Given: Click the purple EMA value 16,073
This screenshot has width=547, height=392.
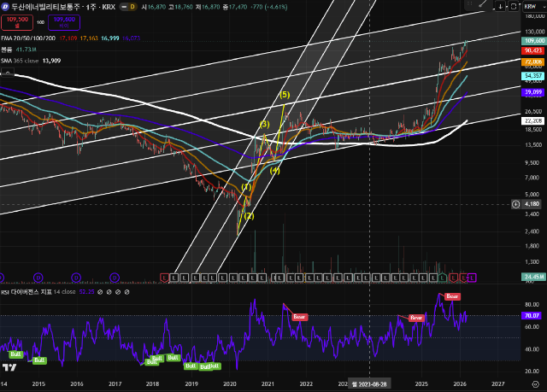Looking at the screenshot, I should point(131,38).
